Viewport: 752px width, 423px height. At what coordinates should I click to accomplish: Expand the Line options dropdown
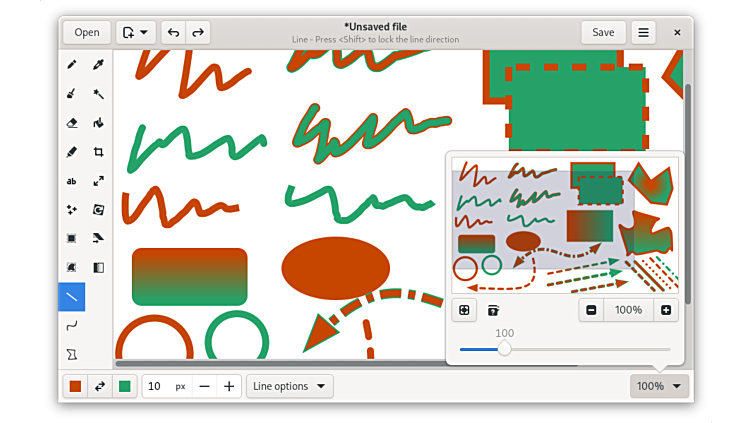point(290,386)
